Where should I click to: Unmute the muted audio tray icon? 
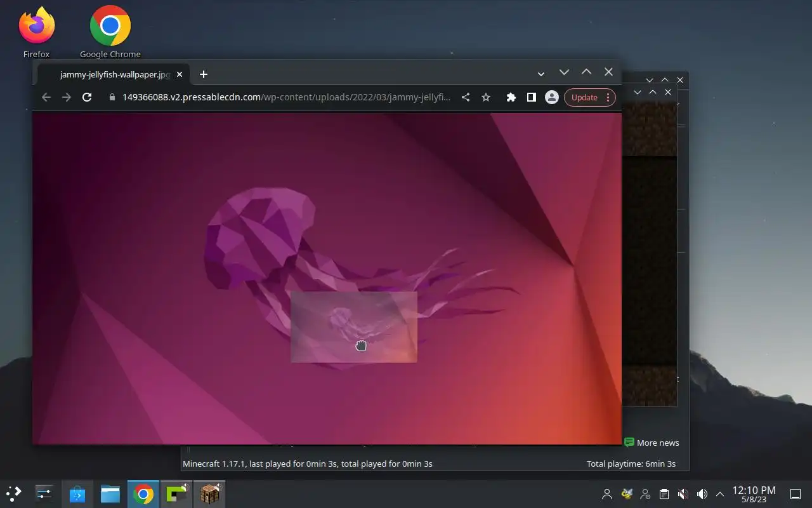click(683, 494)
